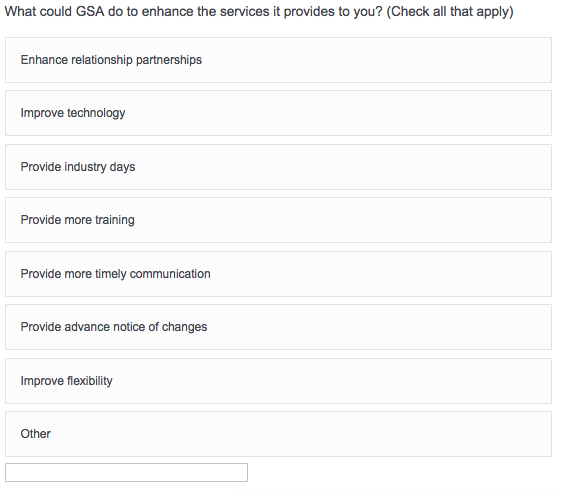Select the Other option row
The height and width of the screenshot is (497, 564).
coord(278,434)
